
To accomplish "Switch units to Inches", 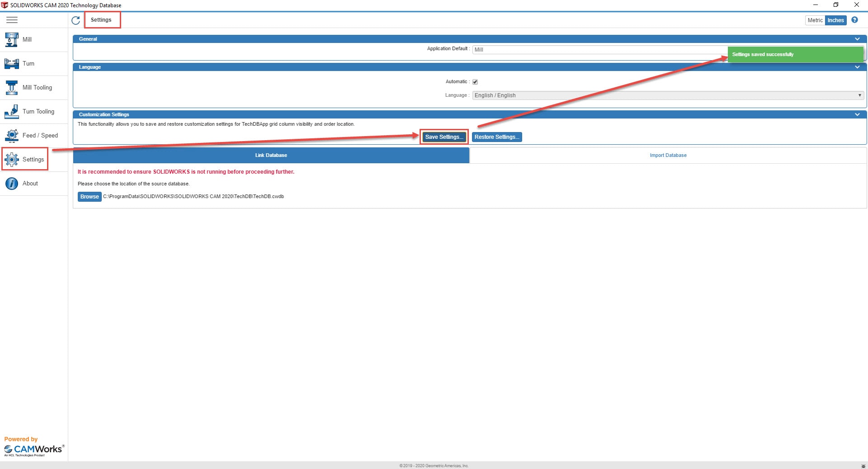I will (x=836, y=20).
